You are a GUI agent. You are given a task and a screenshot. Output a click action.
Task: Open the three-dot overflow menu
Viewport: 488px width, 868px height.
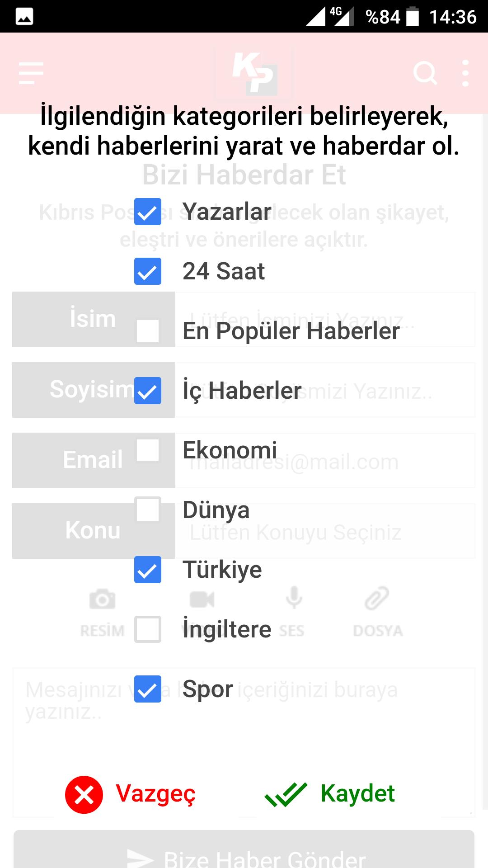coord(465,73)
